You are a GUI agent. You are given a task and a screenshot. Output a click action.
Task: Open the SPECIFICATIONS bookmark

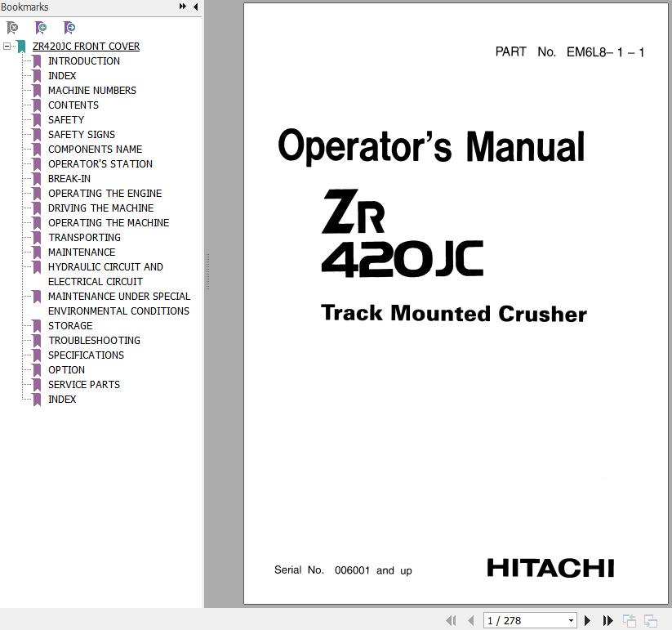[x=86, y=355]
